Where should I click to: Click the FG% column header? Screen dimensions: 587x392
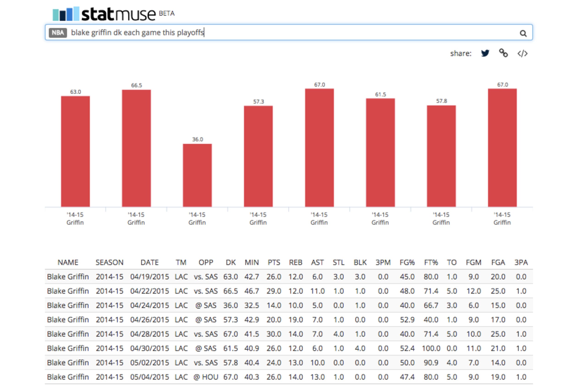pyautogui.click(x=407, y=262)
